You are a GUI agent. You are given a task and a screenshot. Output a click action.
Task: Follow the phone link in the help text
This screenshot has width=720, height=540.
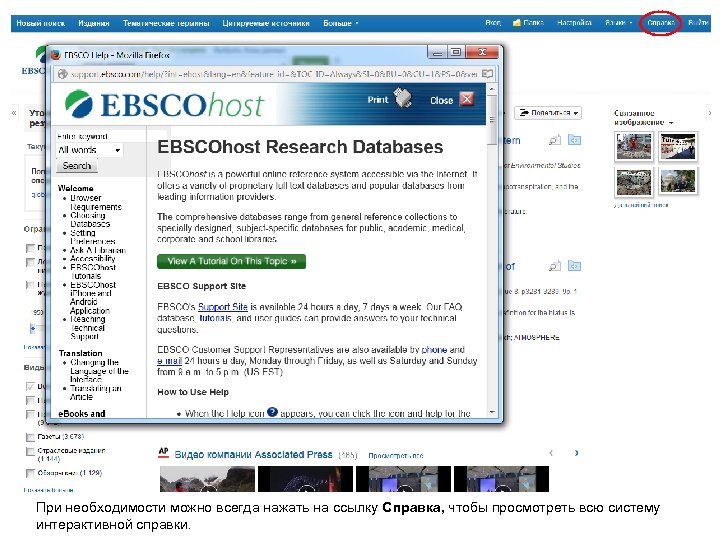tap(434, 349)
